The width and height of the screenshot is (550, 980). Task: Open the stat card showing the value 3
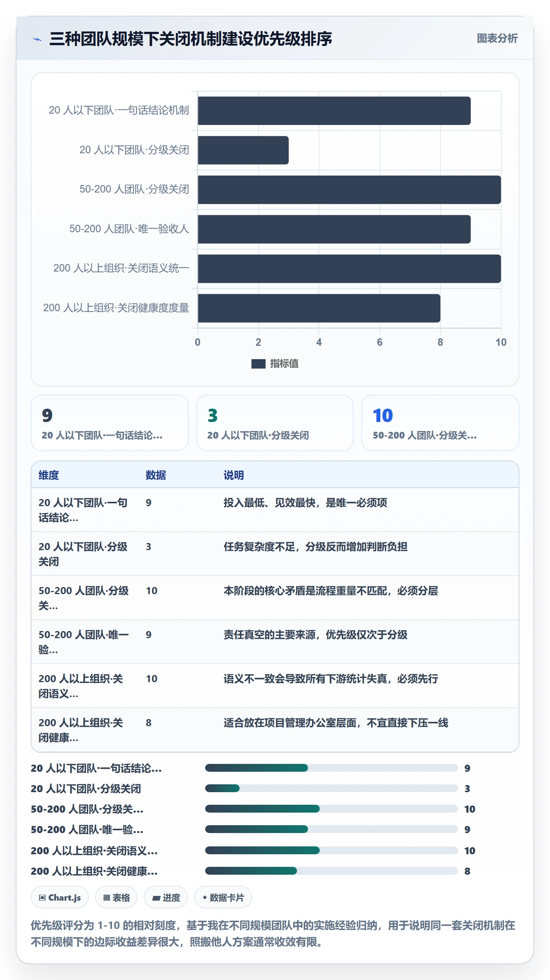(275, 423)
